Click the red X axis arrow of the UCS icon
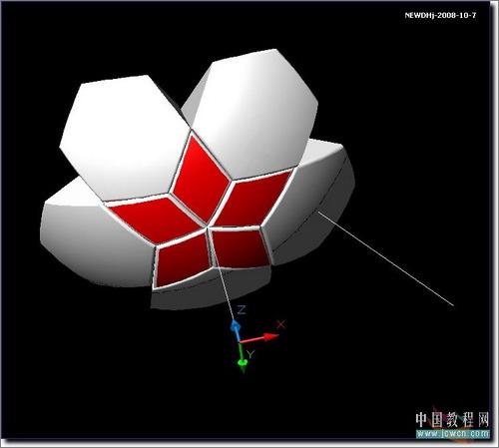 tap(259, 338)
